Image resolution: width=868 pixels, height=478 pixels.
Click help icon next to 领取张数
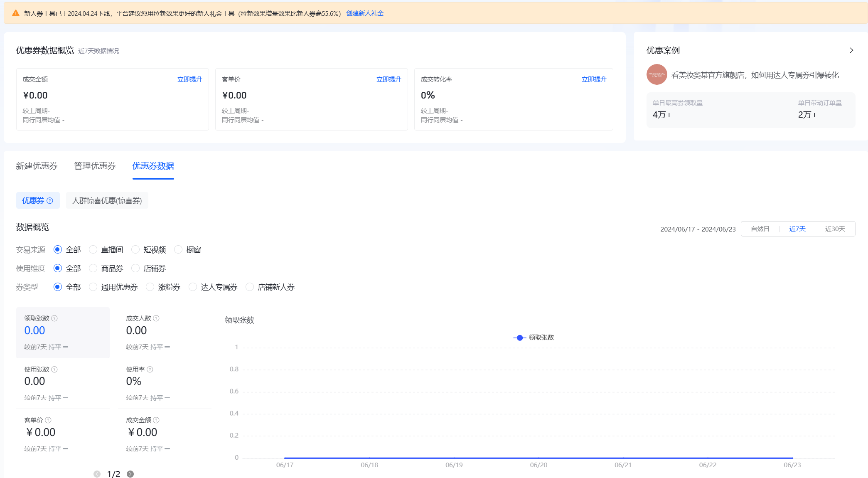click(x=54, y=318)
